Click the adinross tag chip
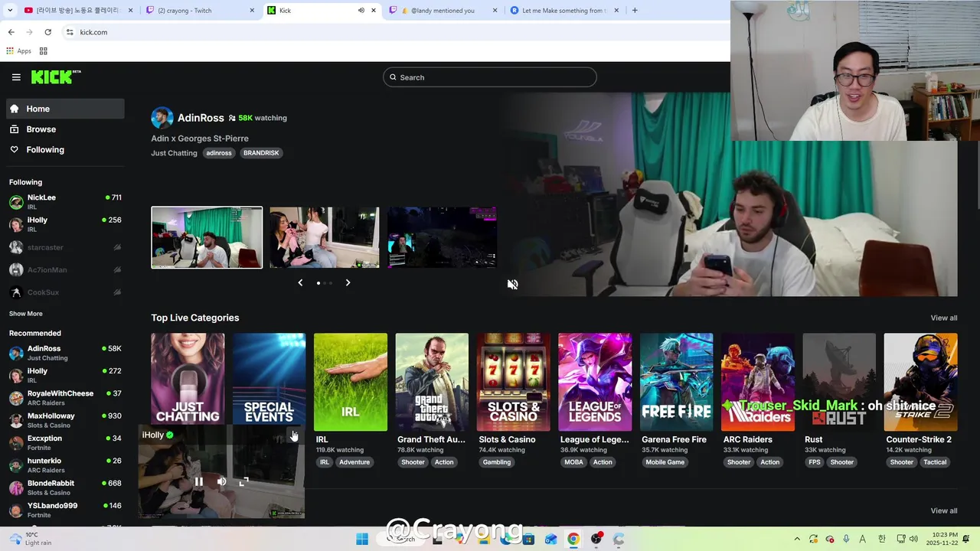The height and width of the screenshot is (551, 980). [x=219, y=153]
